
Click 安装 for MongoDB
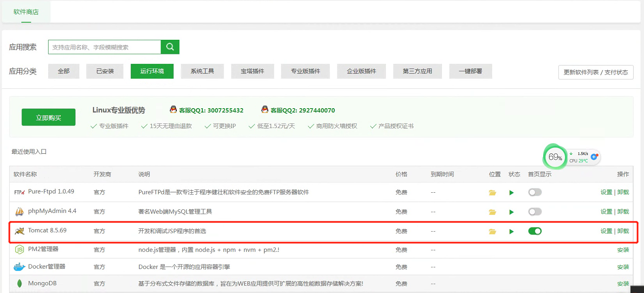[623, 284]
